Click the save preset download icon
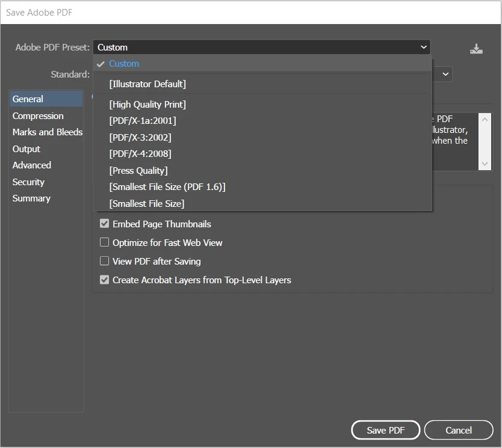The width and height of the screenshot is (502, 448). (x=476, y=49)
